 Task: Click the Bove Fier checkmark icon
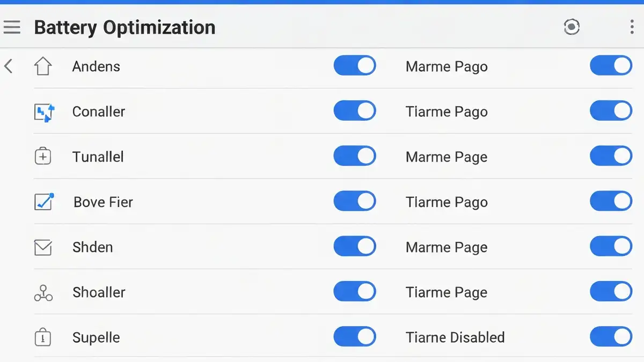(44, 202)
